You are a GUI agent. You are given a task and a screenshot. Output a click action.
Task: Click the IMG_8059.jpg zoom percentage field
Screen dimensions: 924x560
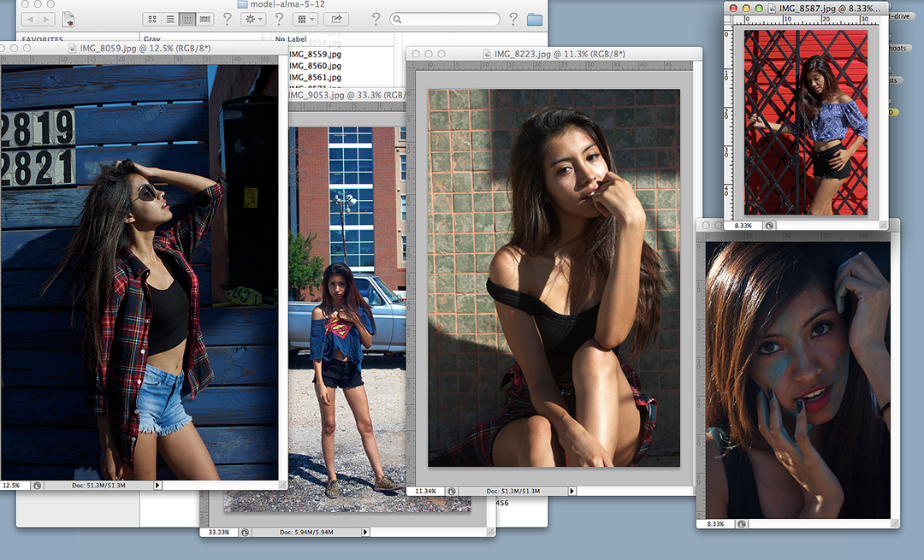coord(15,486)
